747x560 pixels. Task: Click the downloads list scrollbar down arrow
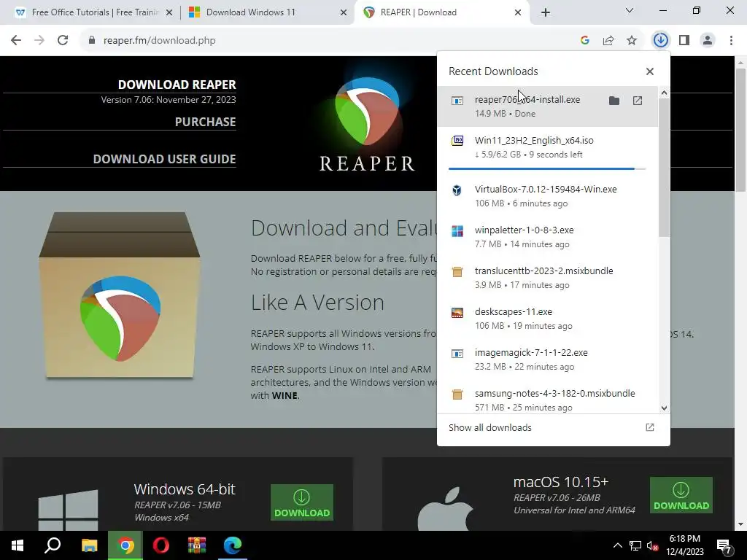click(x=664, y=408)
